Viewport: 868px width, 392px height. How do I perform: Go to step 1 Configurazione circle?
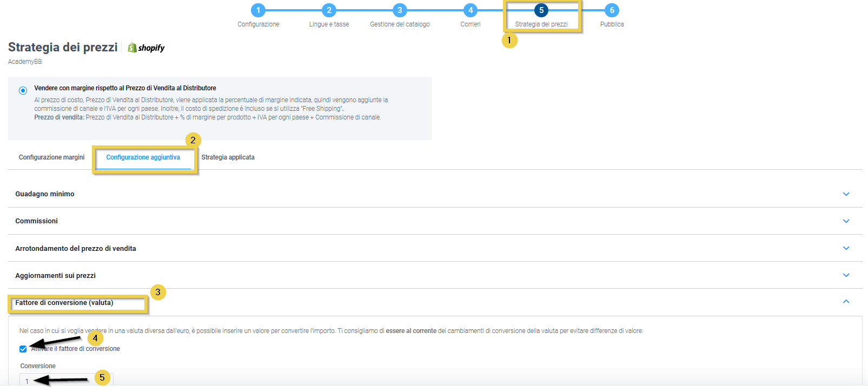258,10
